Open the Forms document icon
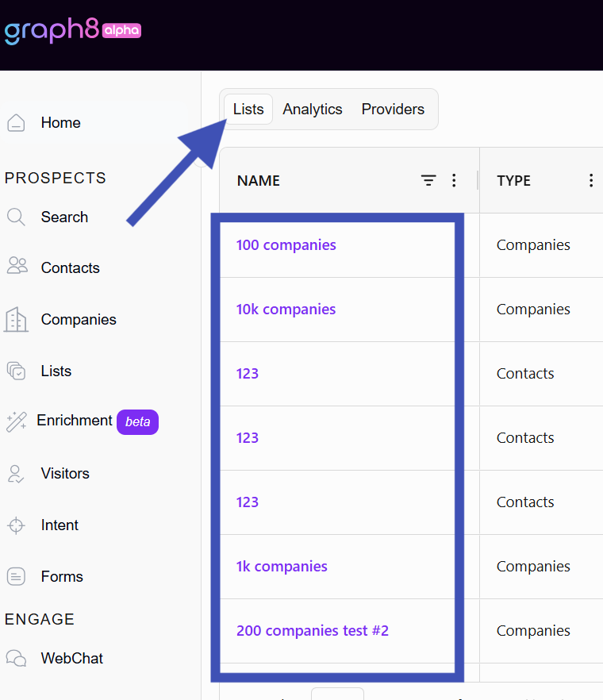Image resolution: width=603 pixels, height=700 pixels. coord(16,576)
